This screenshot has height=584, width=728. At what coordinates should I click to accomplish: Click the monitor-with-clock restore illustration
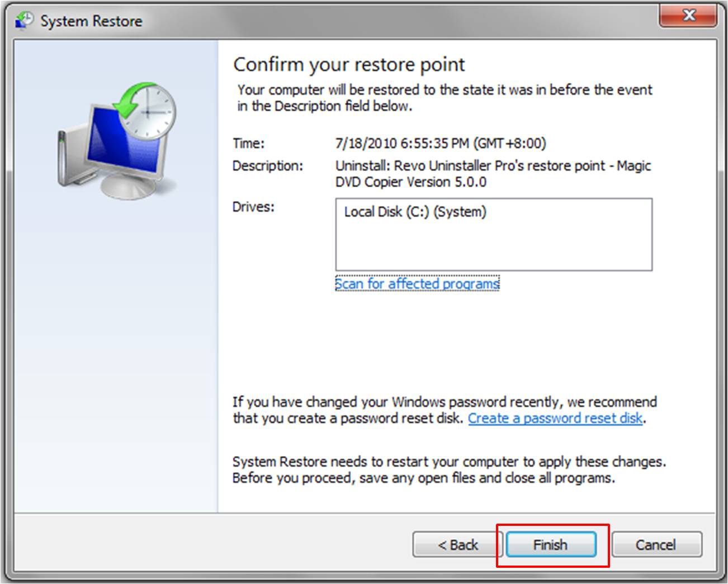[117, 139]
